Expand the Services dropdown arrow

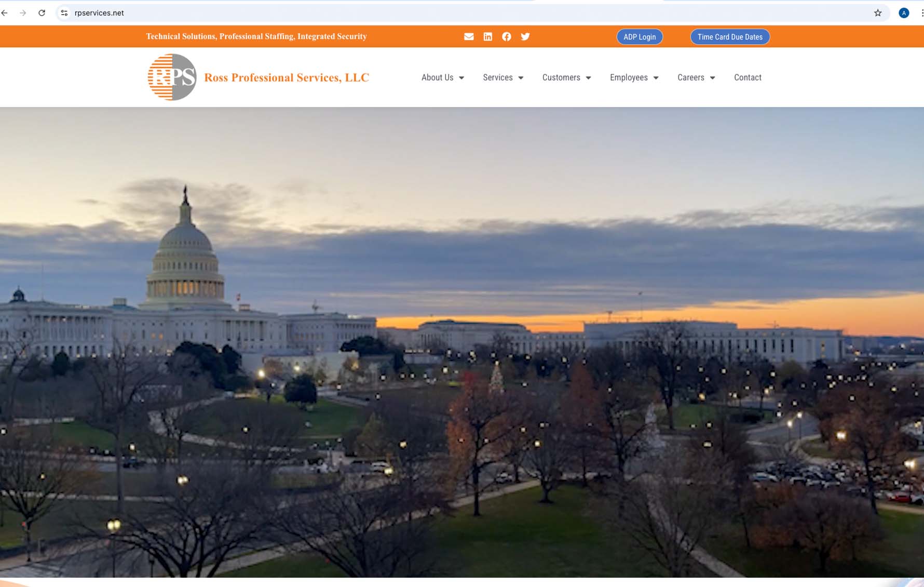(x=521, y=78)
